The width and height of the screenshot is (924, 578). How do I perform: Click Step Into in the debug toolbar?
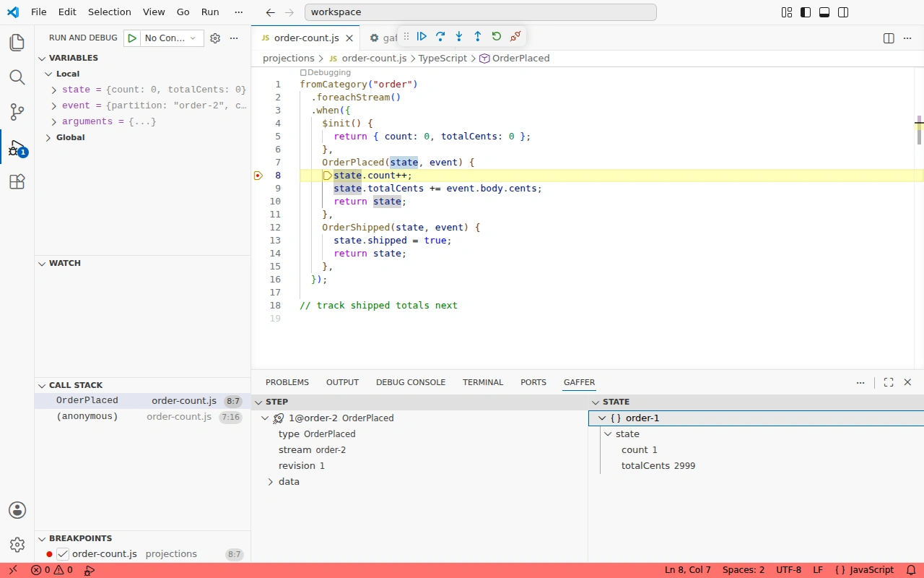(x=459, y=36)
